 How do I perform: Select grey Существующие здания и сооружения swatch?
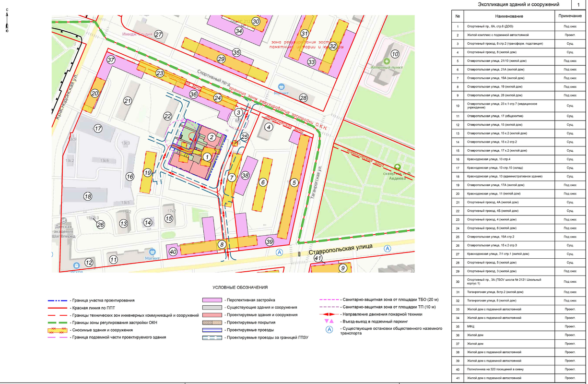(212, 307)
